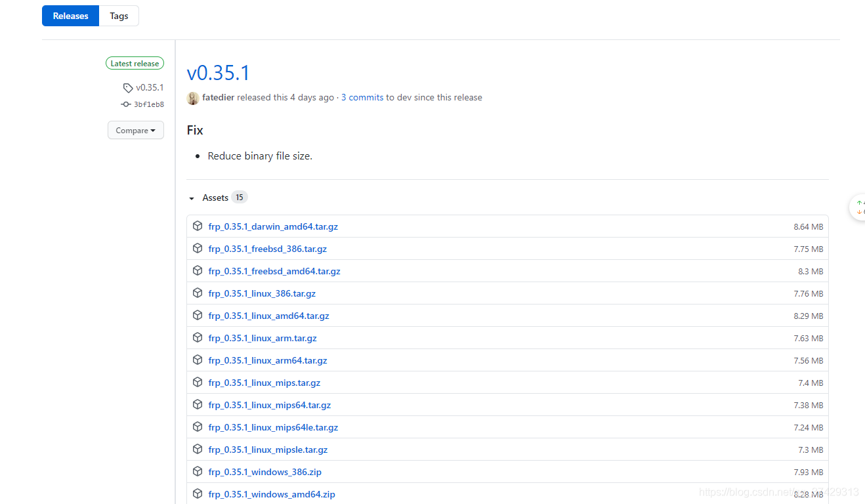This screenshot has height=504, width=865.
Task: Open the v0.35.1 tag link in sidebar
Action: click(150, 87)
